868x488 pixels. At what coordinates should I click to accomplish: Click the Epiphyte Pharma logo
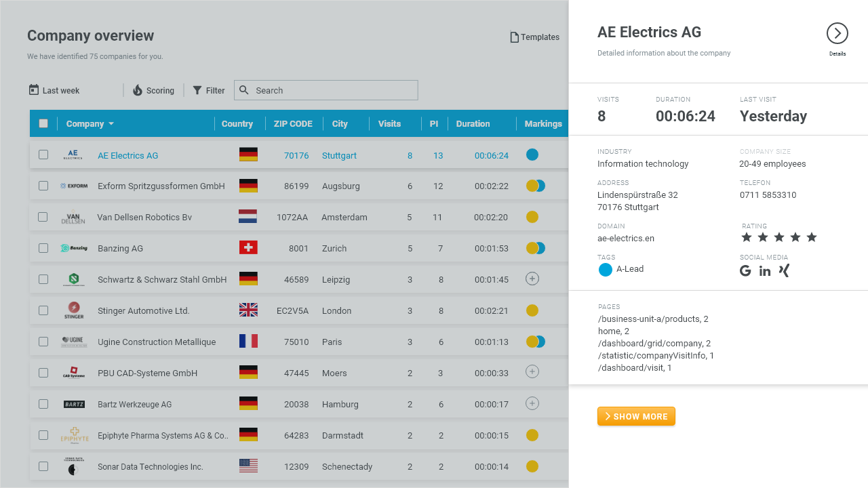75,435
